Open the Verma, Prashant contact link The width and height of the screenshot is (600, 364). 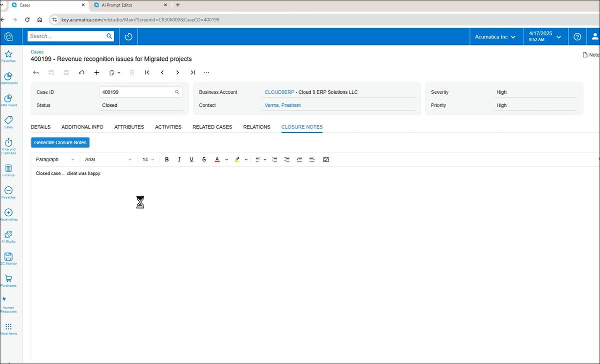(282, 105)
